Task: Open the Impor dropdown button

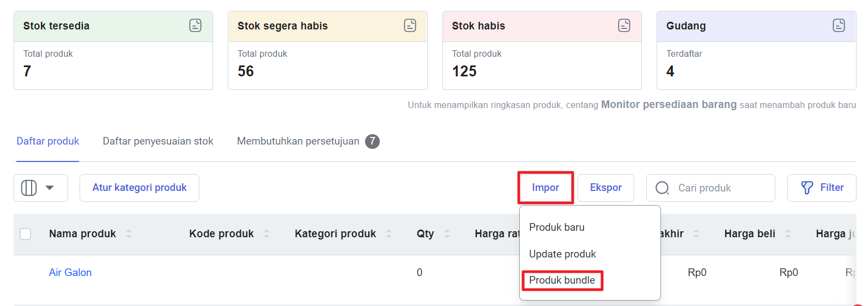Action: (x=545, y=188)
